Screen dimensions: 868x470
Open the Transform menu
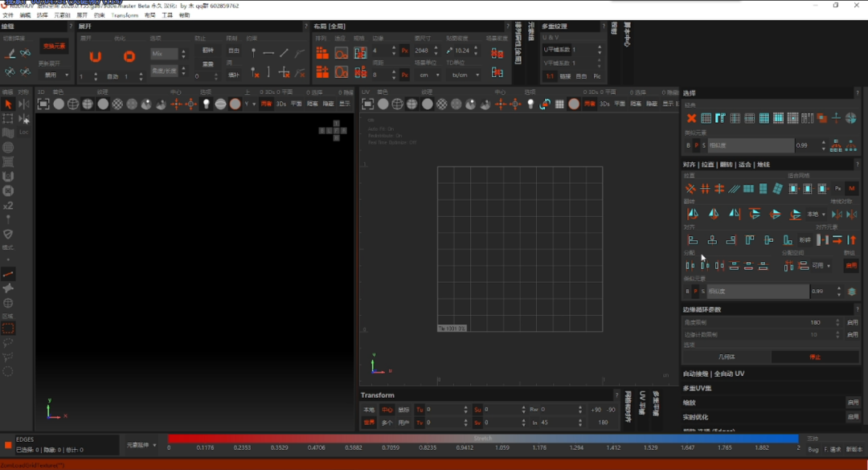point(125,15)
